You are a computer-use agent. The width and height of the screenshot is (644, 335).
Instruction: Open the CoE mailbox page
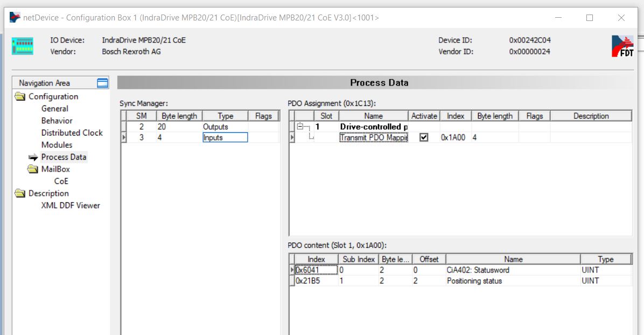pyautogui.click(x=61, y=181)
